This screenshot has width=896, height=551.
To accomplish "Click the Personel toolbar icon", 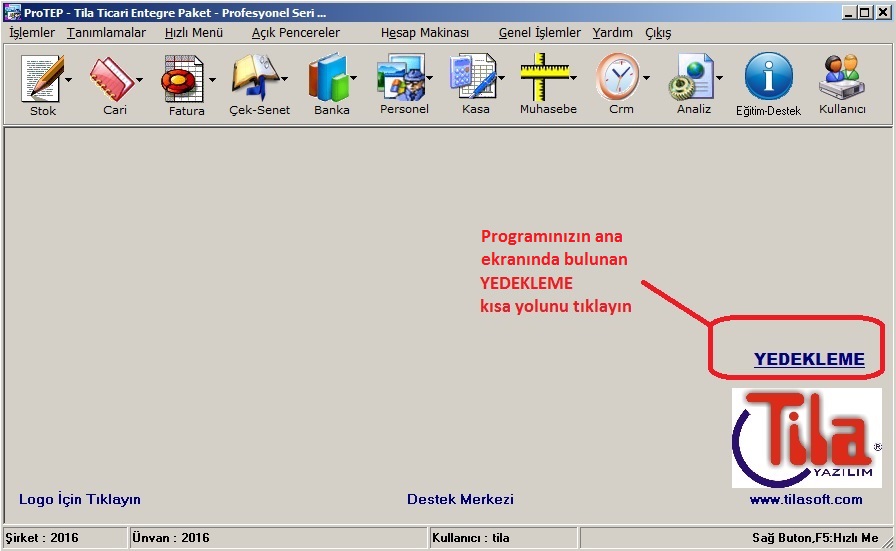I will pyautogui.click(x=400, y=79).
